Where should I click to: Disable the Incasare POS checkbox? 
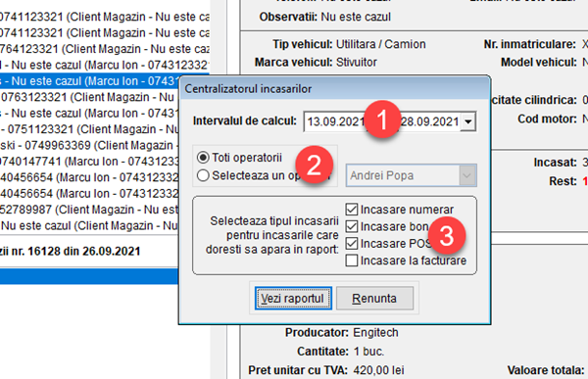(x=352, y=243)
